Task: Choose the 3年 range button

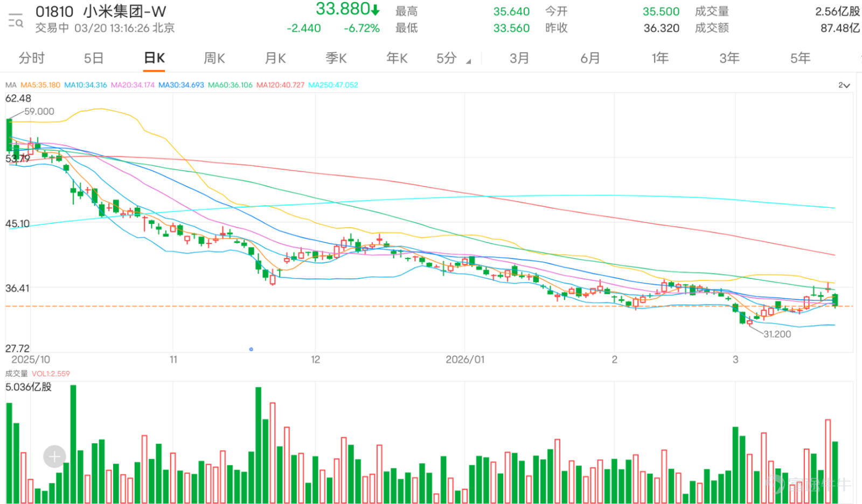Action: (729, 58)
